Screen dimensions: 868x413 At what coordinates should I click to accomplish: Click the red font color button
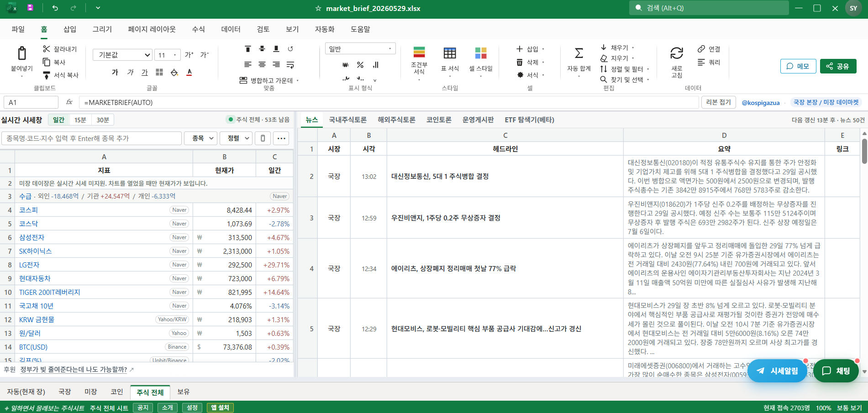pyautogui.click(x=189, y=72)
